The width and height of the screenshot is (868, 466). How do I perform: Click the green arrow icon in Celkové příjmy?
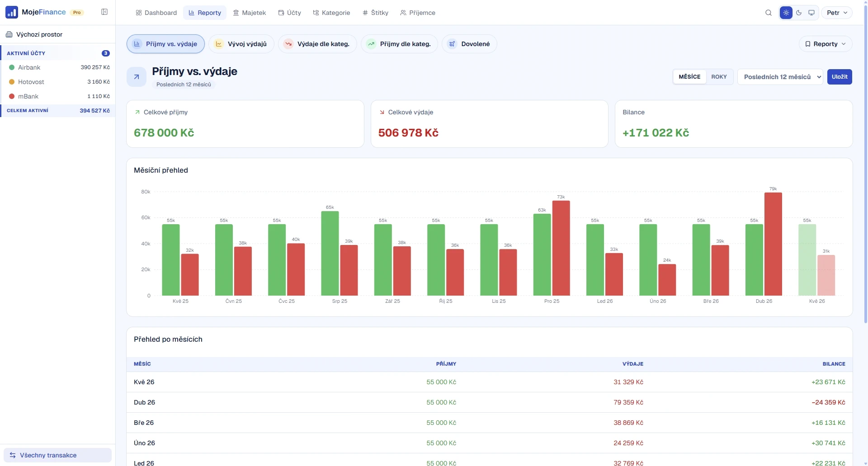(137, 112)
